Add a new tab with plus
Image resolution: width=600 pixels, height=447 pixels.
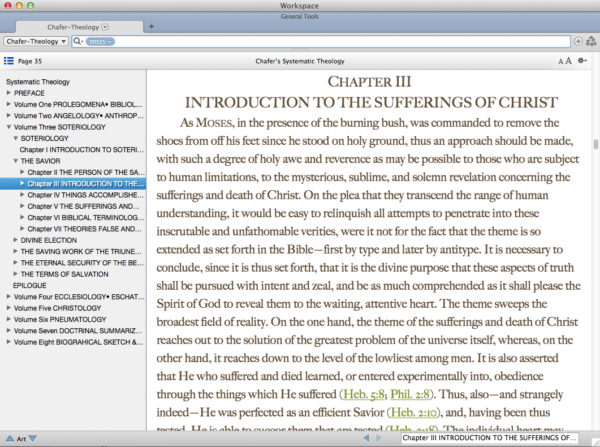(151, 26)
